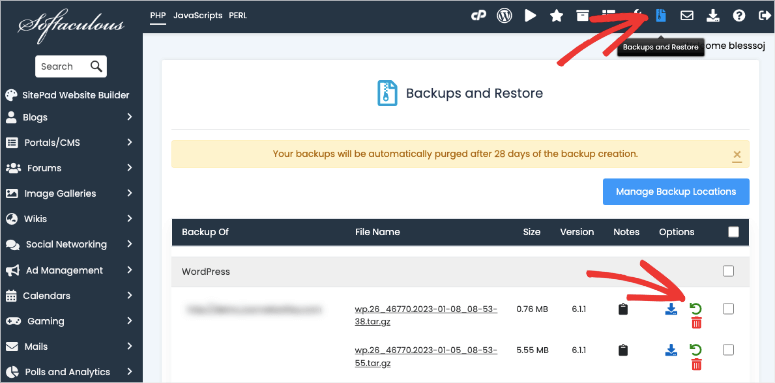Click the Size column header
The image size is (775, 383).
[x=532, y=232]
